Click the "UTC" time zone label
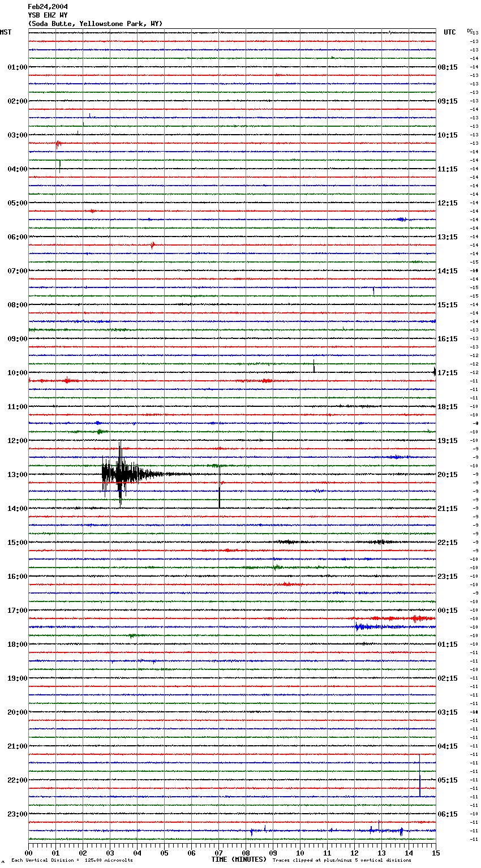 pyautogui.click(x=449, y=32)
